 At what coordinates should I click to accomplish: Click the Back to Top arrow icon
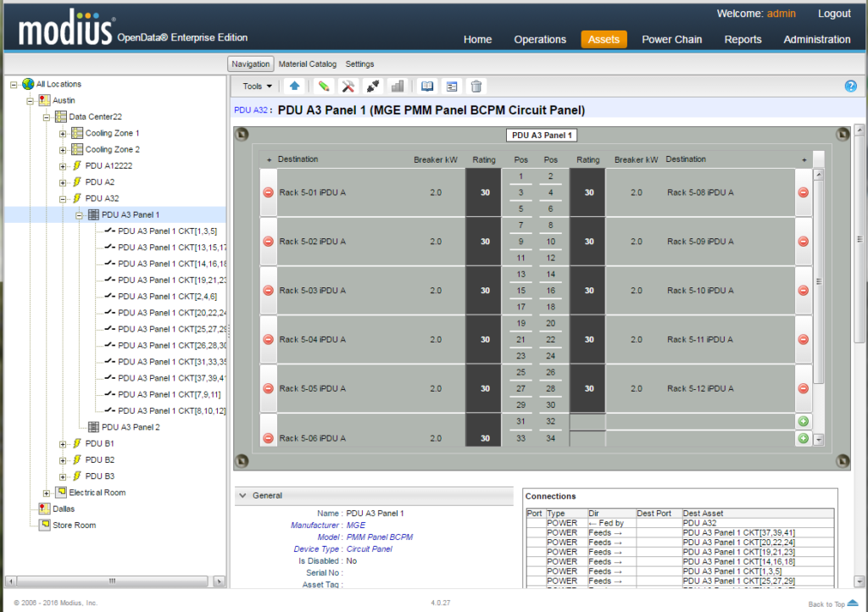(x=853, y=604)
